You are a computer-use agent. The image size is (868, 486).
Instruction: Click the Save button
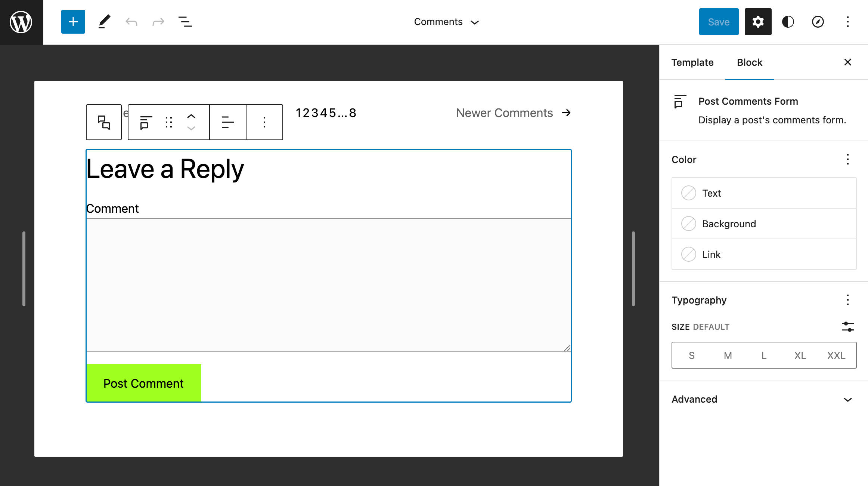(x=718, y=21)
